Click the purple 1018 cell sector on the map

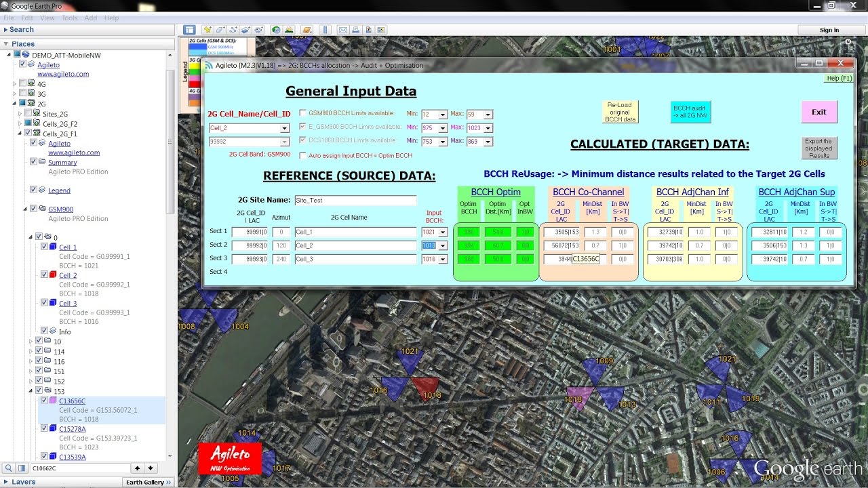click(x=578, y=395)
